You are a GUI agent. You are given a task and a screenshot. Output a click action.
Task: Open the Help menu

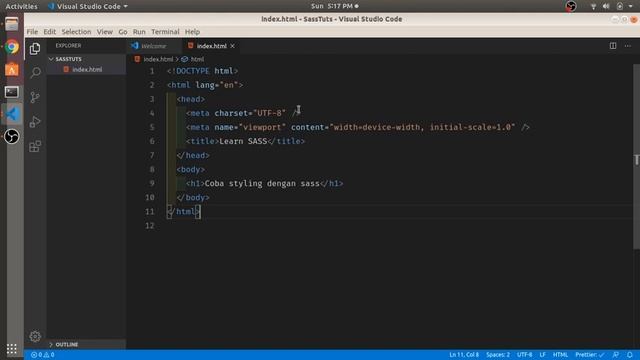click(192, 32)
